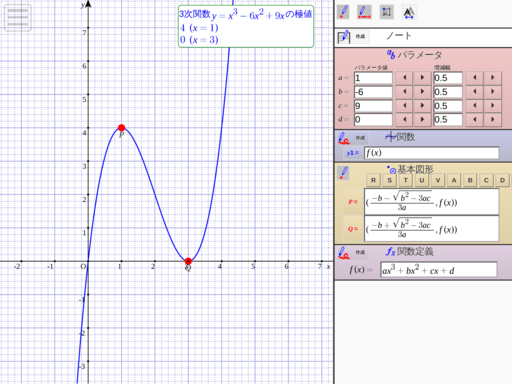Click the notepad pencil icon in Note panel
512x384 pixels.
pos(344,37)
